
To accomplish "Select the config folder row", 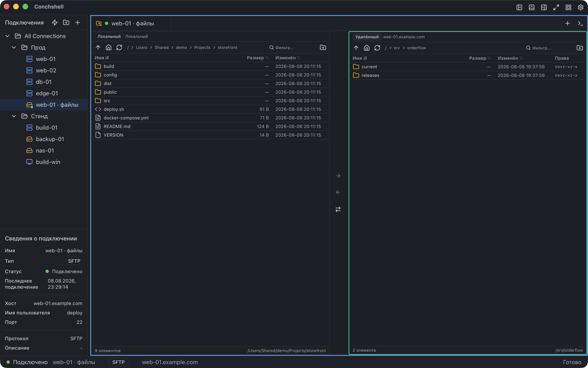I will [x=210, y=75].
